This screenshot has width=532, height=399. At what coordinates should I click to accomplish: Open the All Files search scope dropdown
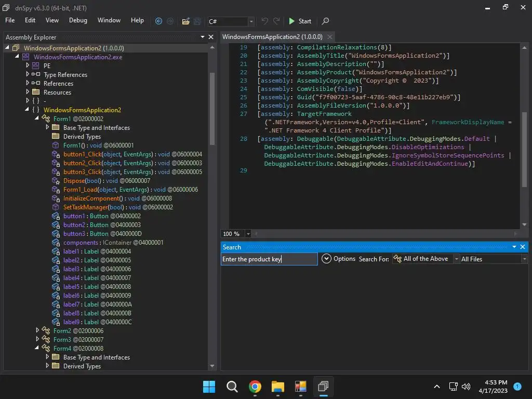(524, 259)
